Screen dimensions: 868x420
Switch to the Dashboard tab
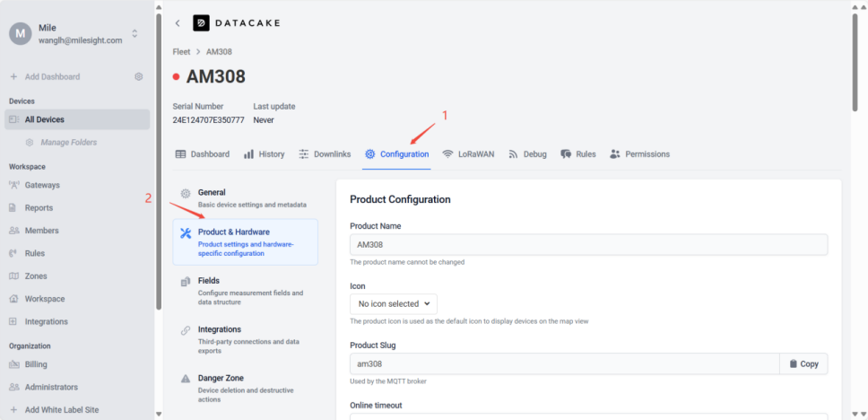202,154
